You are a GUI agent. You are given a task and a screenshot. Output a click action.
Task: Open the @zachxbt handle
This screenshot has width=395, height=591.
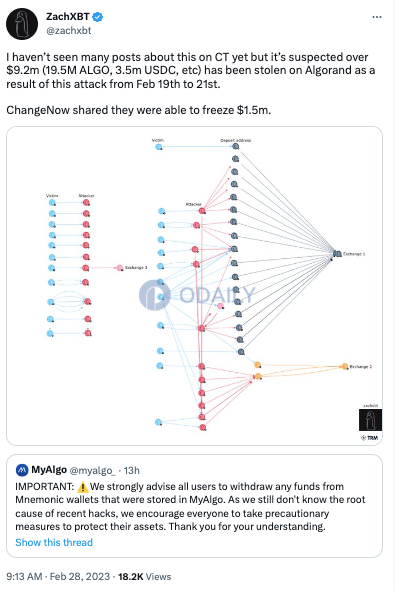[69, 31]
